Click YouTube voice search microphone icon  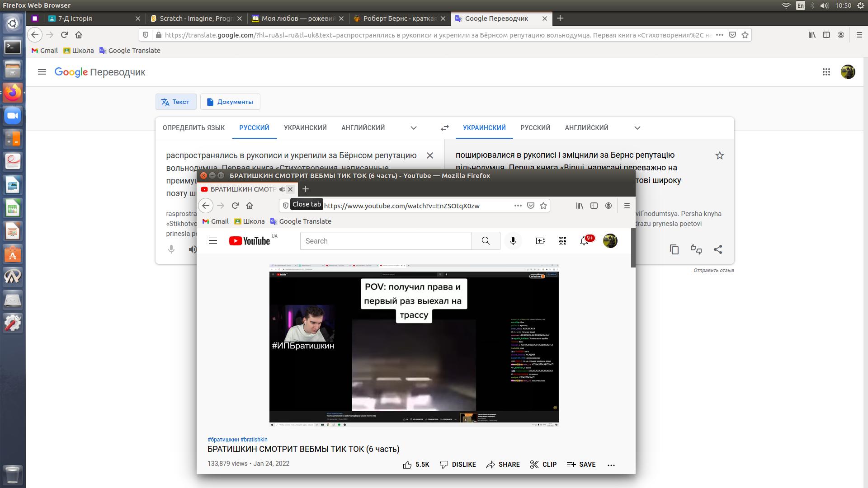513,241
